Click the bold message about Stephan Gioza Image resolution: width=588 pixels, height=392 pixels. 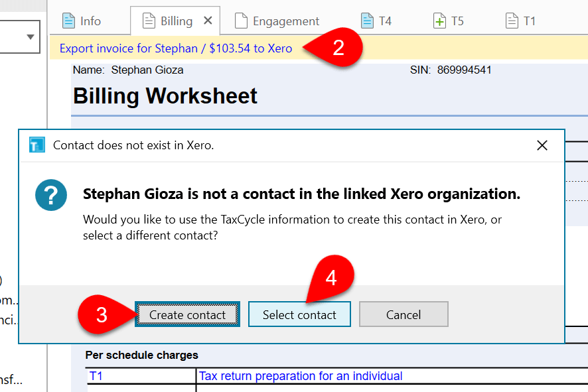(x=301, y=194)
